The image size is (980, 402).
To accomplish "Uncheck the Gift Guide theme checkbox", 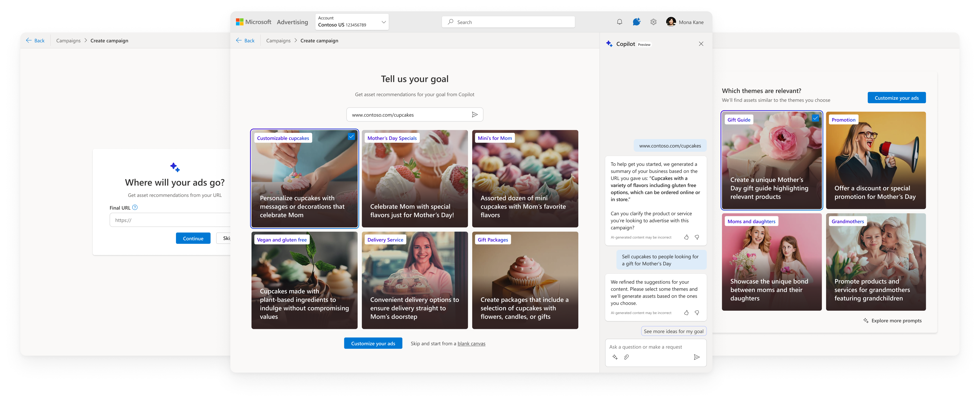I will click(815, 118).
